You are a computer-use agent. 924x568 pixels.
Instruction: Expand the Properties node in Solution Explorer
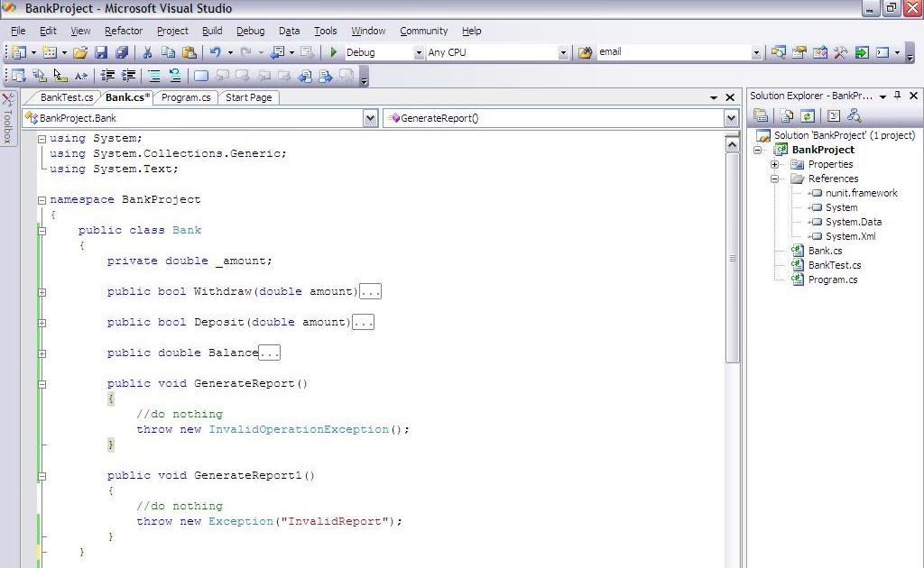(x=774, y=164)
